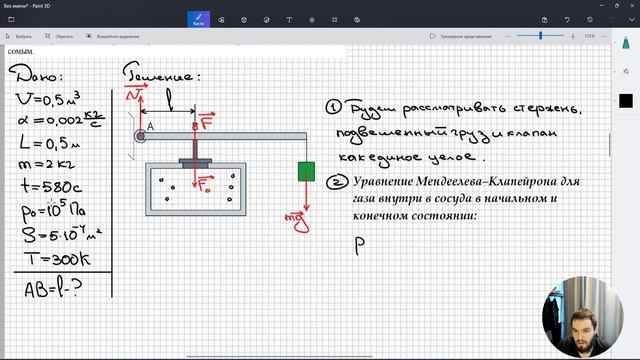Image resolution: width=640 pixels, height=360 pixels.
Task: Click the black color swatch
Action: pyautogui.click(x=626, y=100)
